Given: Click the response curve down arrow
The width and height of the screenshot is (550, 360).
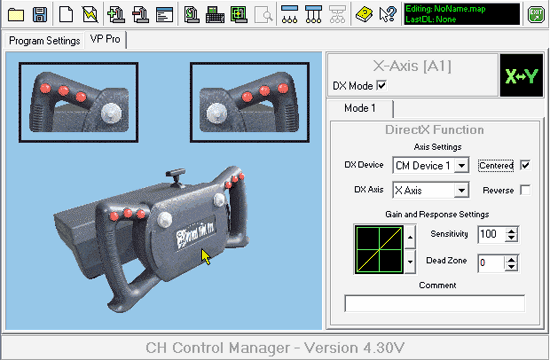Looking at the screenshot, I should click(410, 261).
